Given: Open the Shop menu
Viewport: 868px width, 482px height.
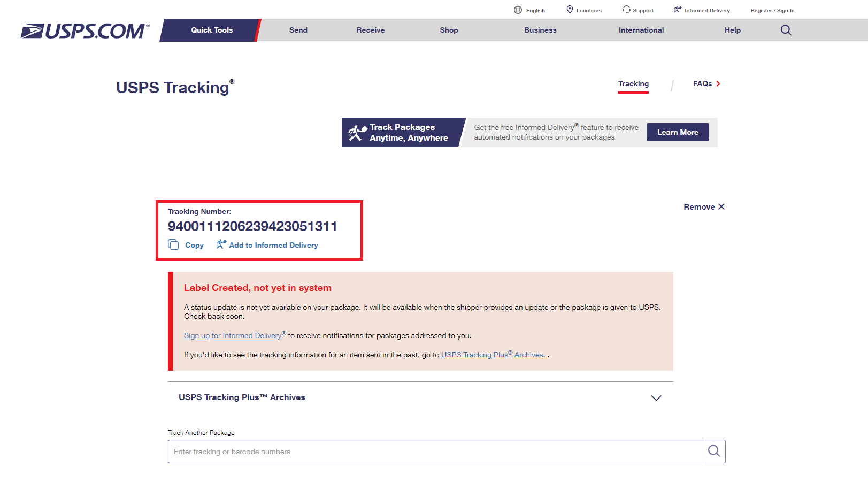Looking at the screenshot, I should [x=449, y=30].
